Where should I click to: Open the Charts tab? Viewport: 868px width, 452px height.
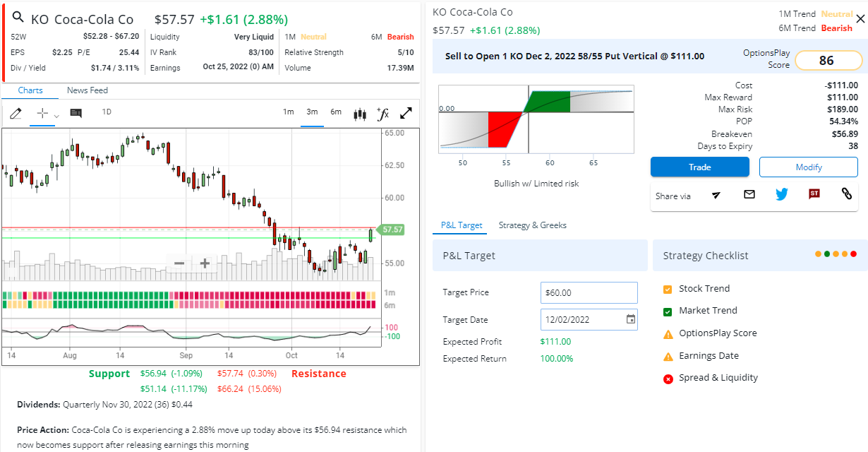click(30, 90)
